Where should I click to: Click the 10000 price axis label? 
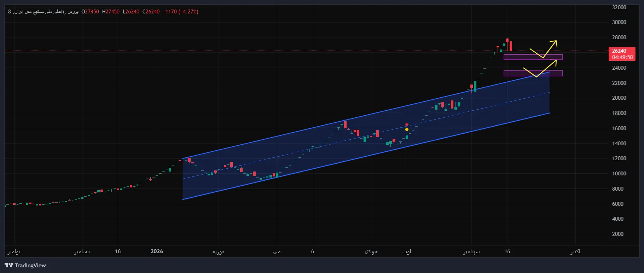tap(619, 173)
